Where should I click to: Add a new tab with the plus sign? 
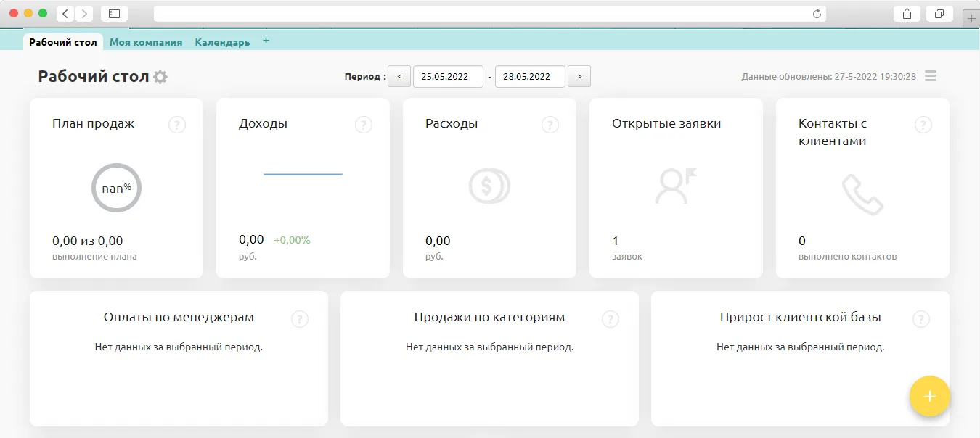(266, 41)
